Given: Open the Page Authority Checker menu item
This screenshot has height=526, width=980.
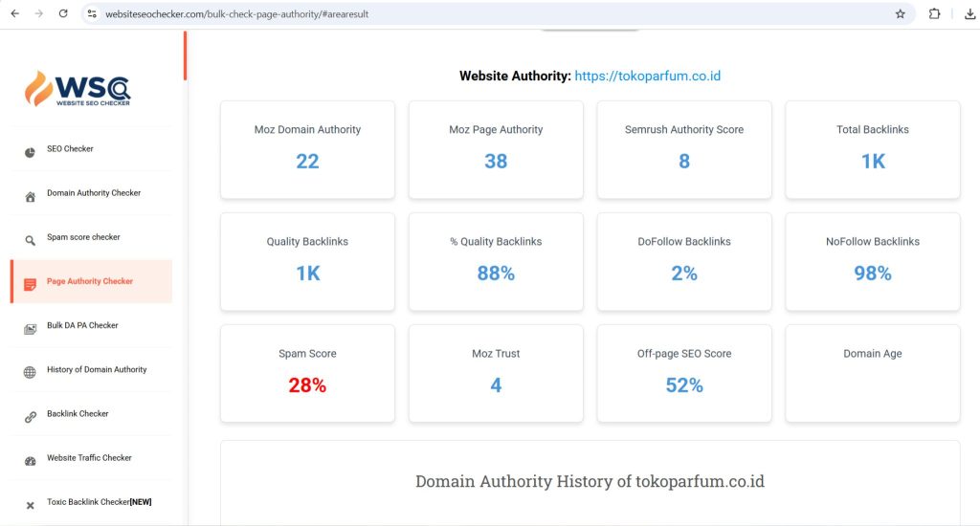Looking at the screenshot, I should (90, 281).
